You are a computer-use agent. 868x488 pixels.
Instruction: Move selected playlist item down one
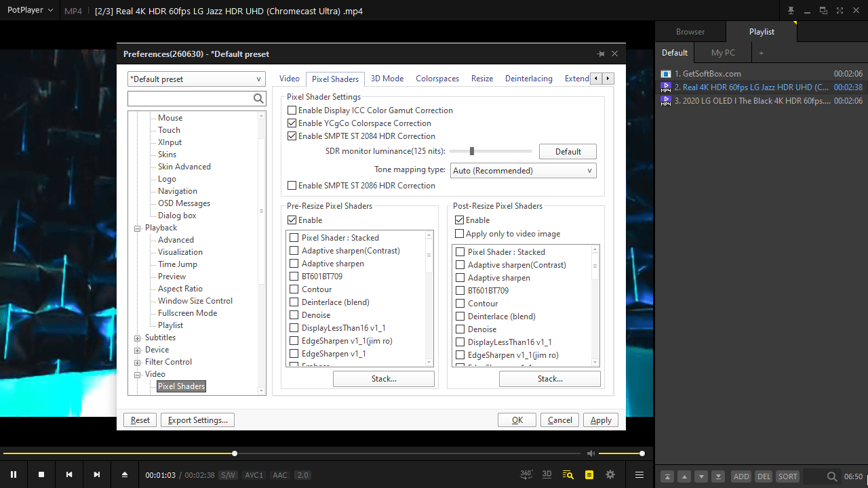[702, 476]
